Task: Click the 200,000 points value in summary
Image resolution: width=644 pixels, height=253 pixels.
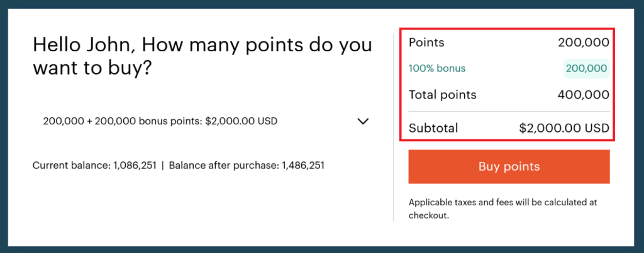Action: click(x=583, y=43)
